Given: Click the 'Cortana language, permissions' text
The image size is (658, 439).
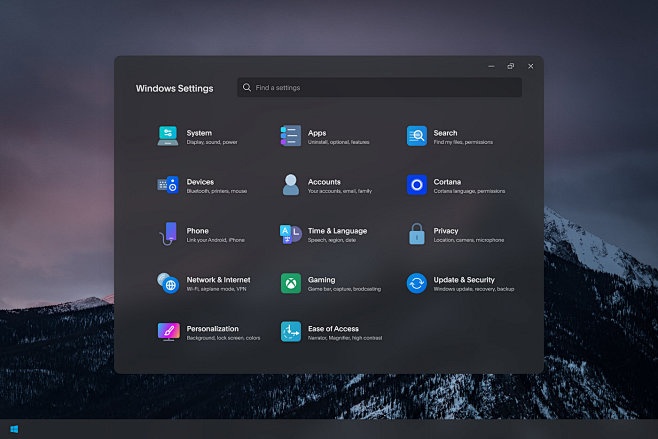Looking at the screenshot, I should point(469,191).
